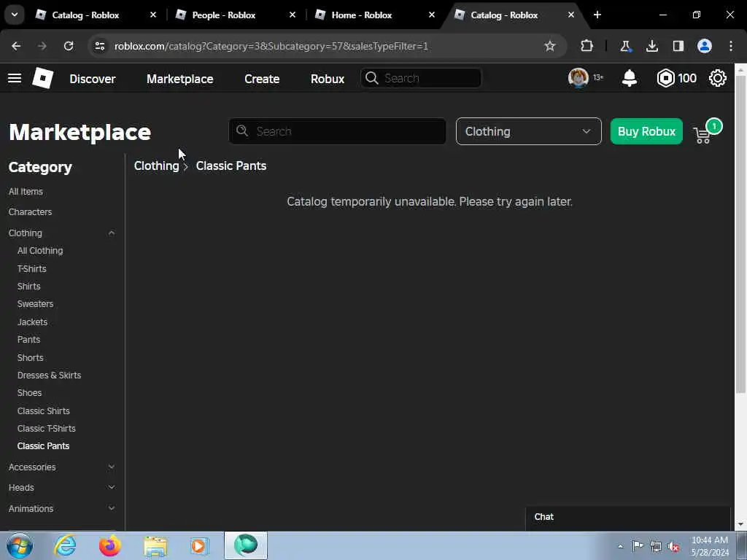The height and width of the screenshot is (560, 747).
Task: Select Shoes subcategory
Action: tap(29, 393)
